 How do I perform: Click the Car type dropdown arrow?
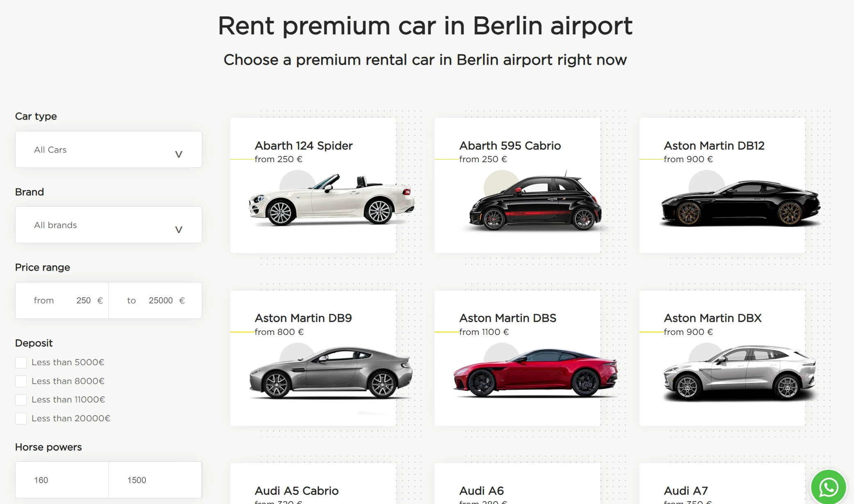pyautogui.click(x=179, y=154)
